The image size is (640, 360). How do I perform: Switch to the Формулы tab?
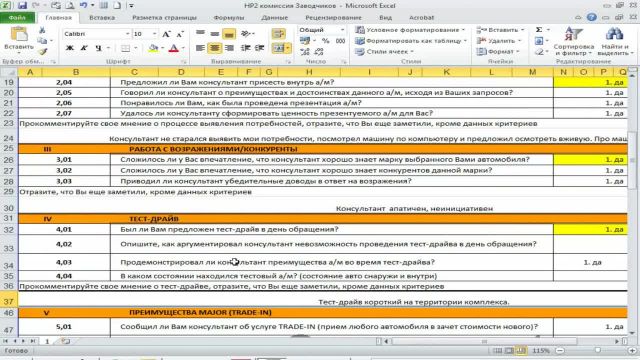coord(229,18)
